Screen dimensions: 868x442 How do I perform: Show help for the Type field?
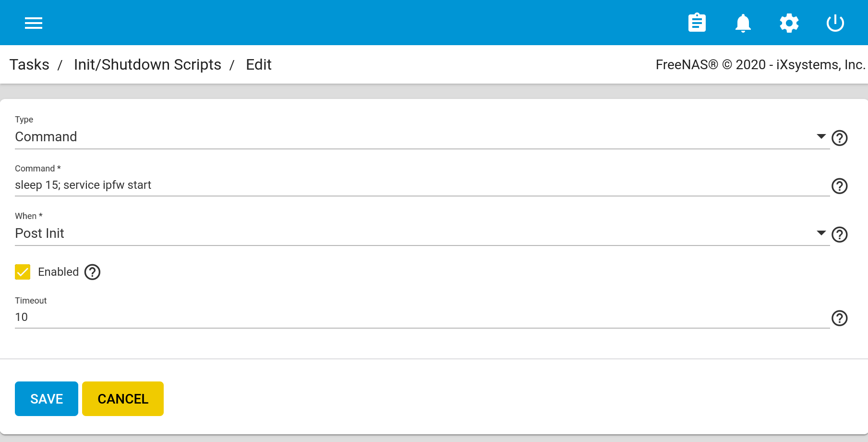(839, 138)
